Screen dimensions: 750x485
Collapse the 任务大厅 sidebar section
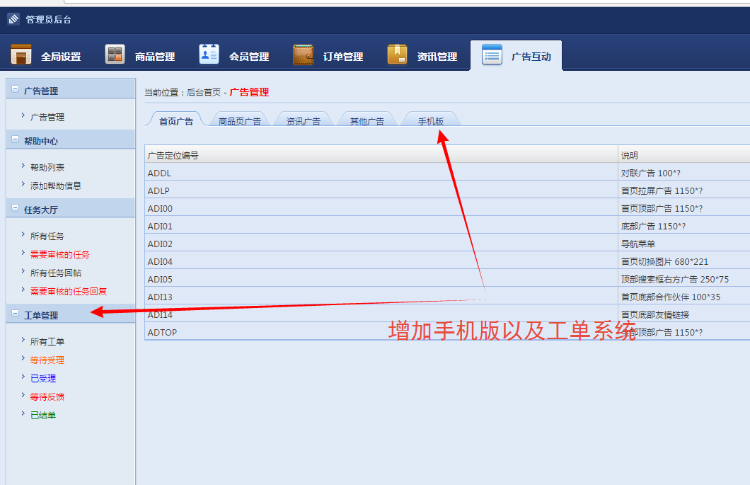pyautogui.click(x=15, y=209)
